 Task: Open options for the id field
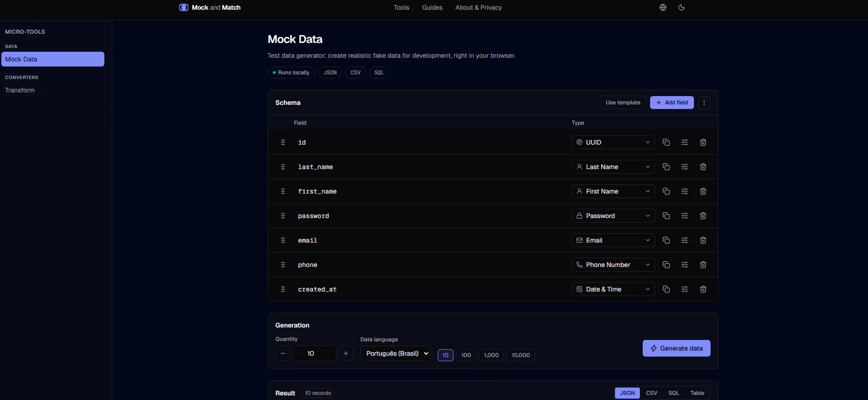point(684,142)
